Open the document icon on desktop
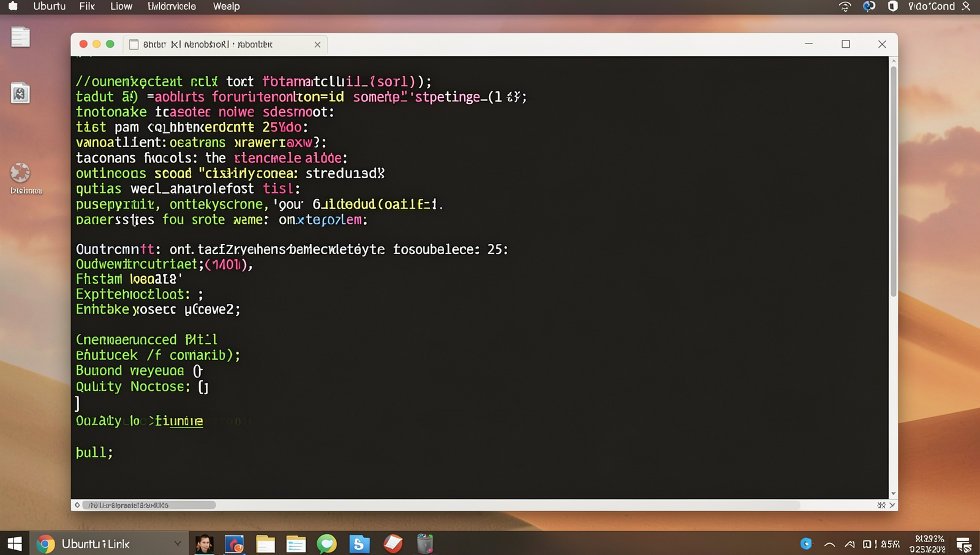 20,37
